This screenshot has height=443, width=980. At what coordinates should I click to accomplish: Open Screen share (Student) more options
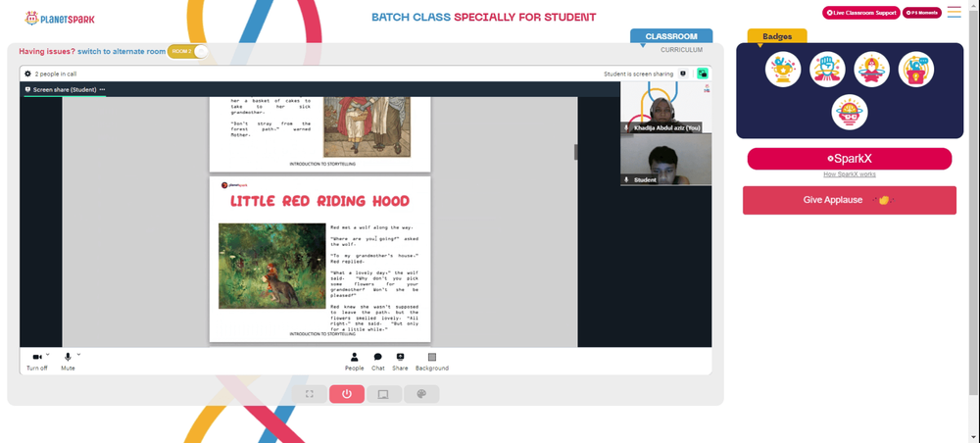[x=103, y=89]
